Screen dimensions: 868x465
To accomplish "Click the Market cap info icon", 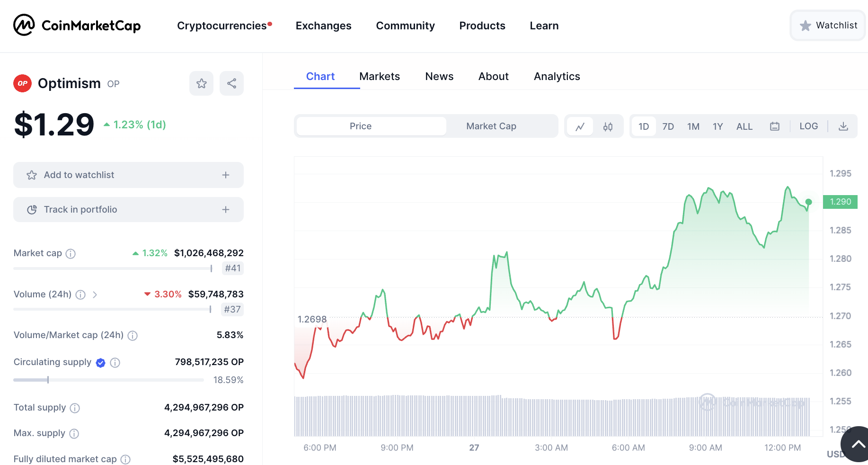I will (x=71, y=254).
